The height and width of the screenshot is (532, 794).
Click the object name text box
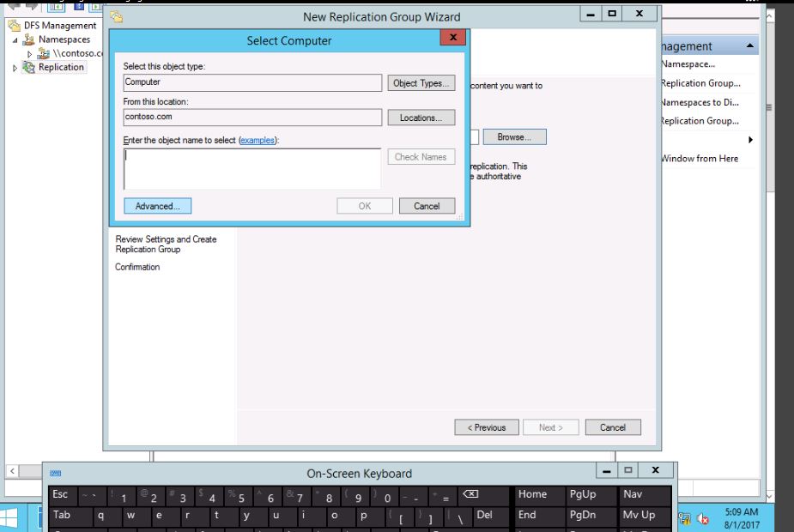[x=252, y=168]
